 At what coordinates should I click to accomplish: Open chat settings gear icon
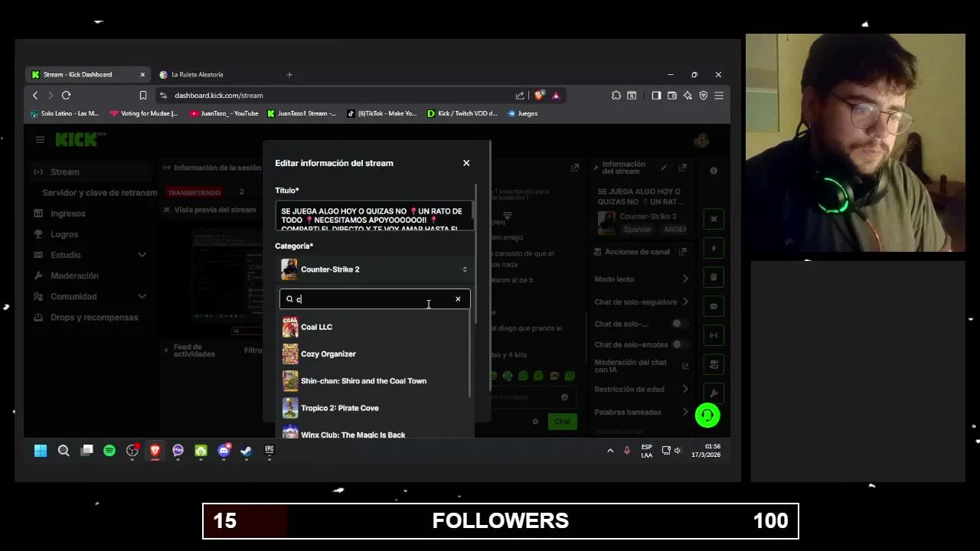coord(535,422)
